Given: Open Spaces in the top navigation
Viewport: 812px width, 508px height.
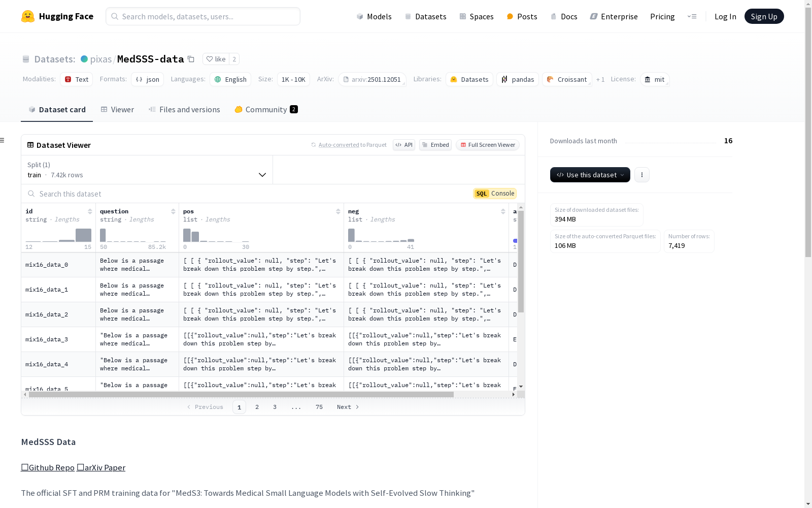Looking at the screenshot, I should click(476, 16).
